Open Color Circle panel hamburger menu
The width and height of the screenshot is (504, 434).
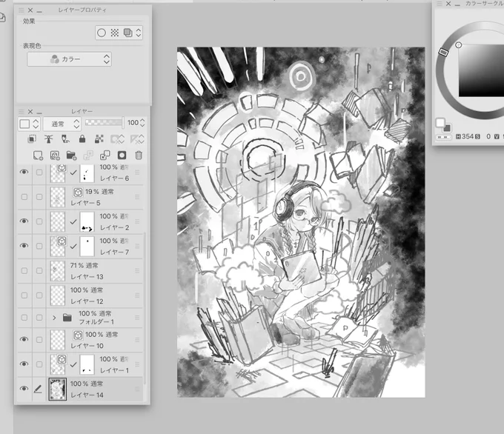(x=439, y=4)
